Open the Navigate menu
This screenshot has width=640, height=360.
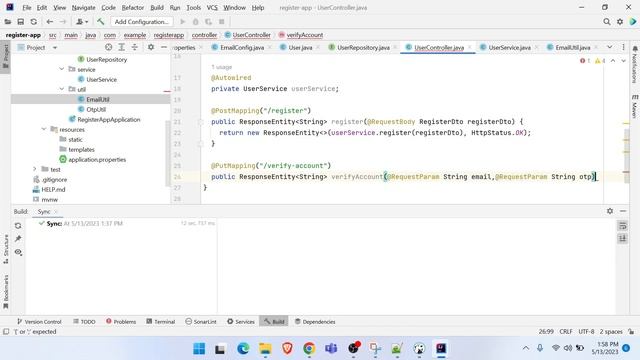tap(83, 8)
